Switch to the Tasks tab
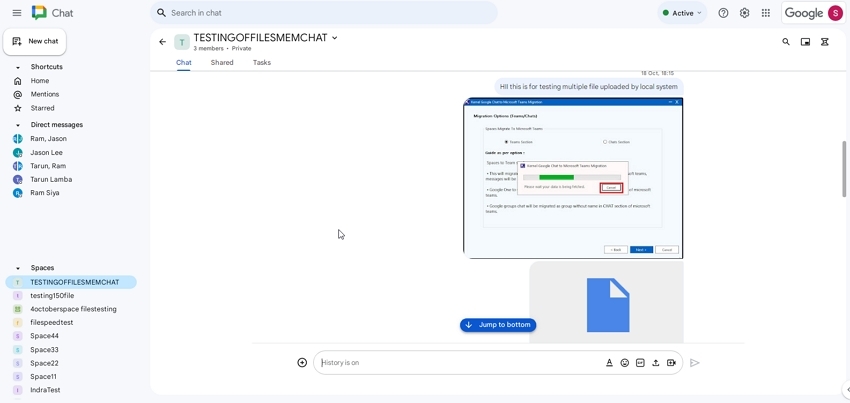 (x=261, y=62)
